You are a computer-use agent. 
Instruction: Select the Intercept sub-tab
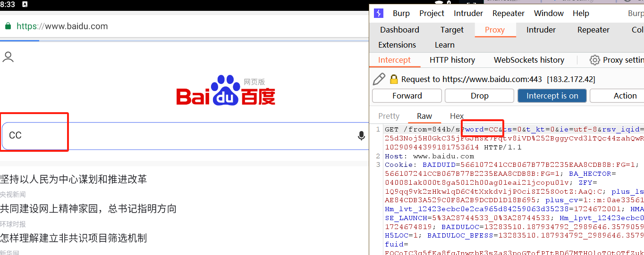(394, 60)
